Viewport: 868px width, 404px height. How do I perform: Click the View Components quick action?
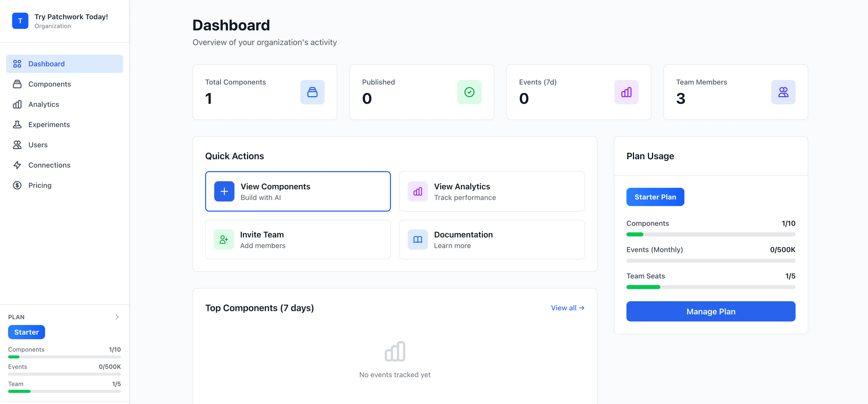click(x=298, y=191)
